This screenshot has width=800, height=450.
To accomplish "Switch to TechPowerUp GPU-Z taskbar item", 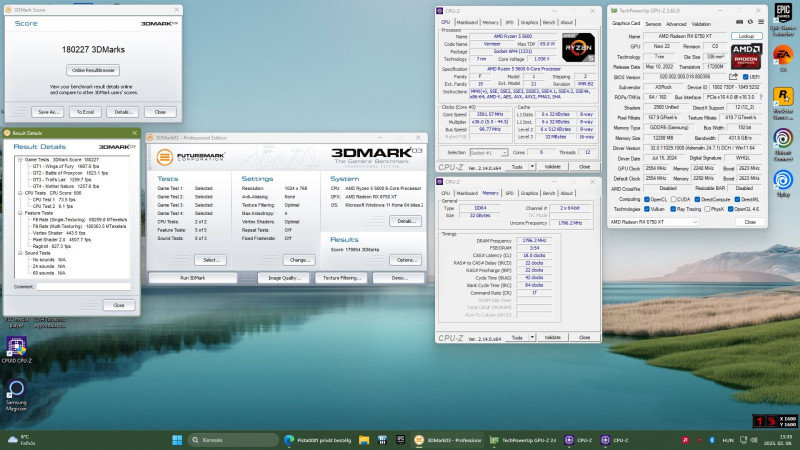I will tap(523, 440).
